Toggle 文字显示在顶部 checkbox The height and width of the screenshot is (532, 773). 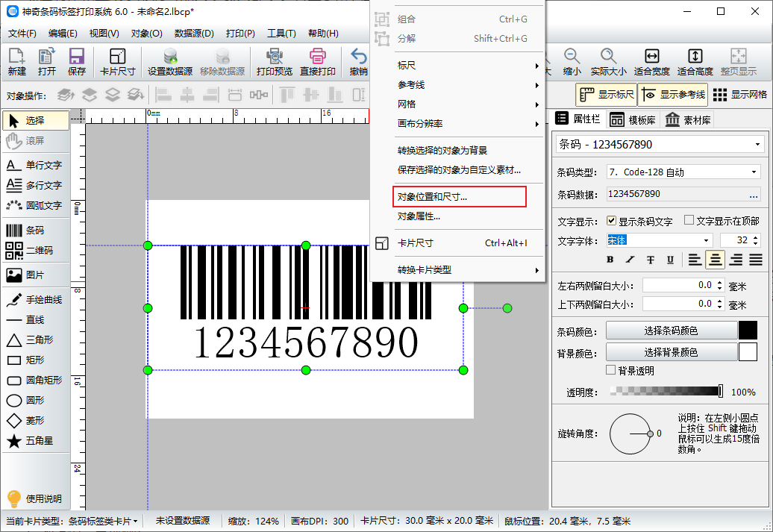[x=689, y=220]
